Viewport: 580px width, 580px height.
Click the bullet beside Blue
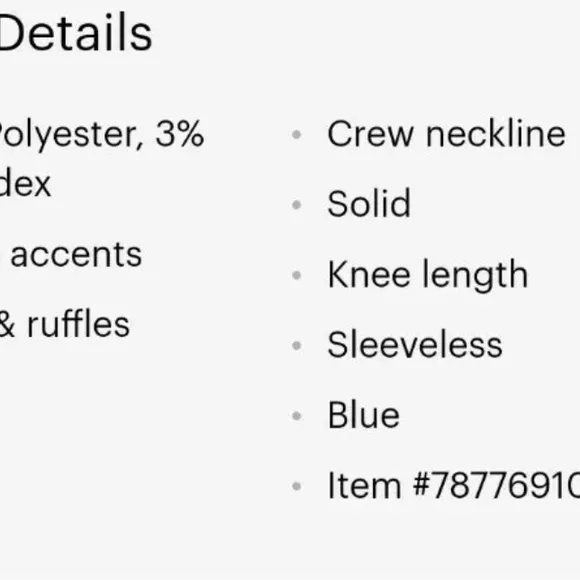pyautogui.click(x=297, y=416)
